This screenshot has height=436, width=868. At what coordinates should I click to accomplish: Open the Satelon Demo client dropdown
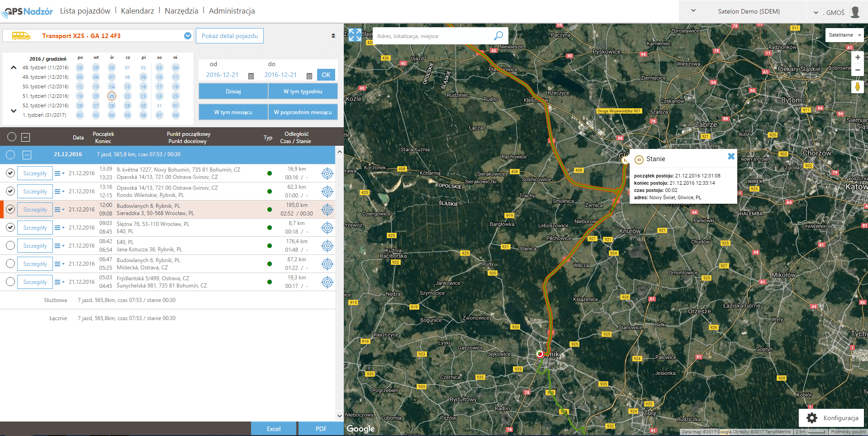[x=693, y=11]
